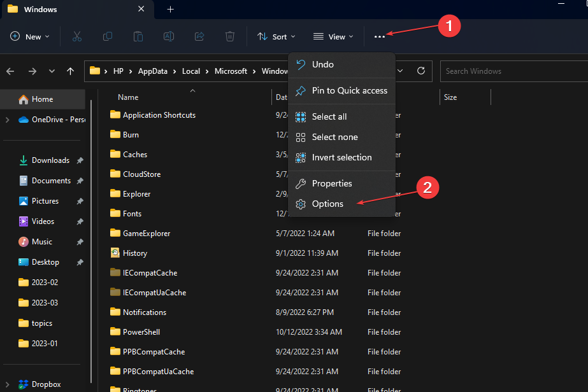Image resolution: width=588 pixels, height=392 pixels.
Task: Select the Explorer folder
Action: click(x=136, y=193)
